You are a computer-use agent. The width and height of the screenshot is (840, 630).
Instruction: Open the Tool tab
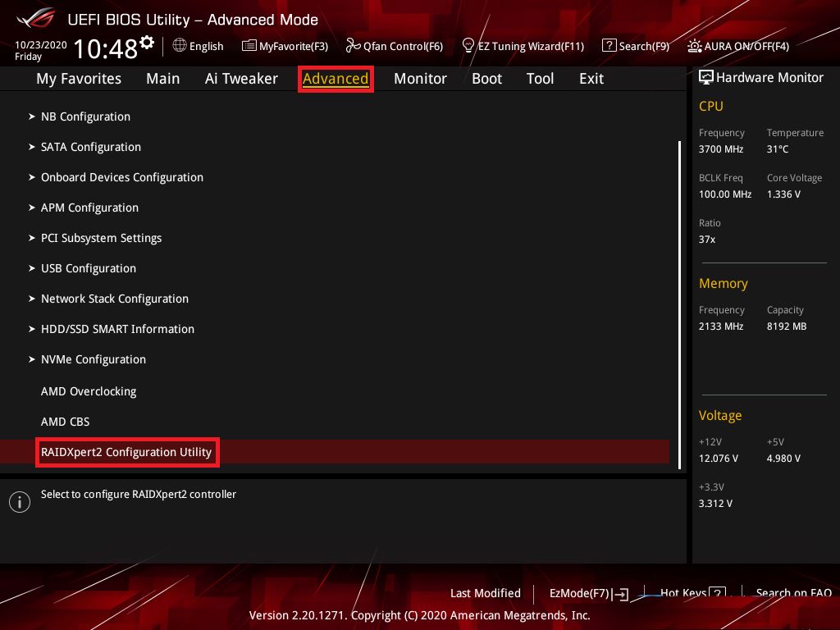tap(540, 79)
